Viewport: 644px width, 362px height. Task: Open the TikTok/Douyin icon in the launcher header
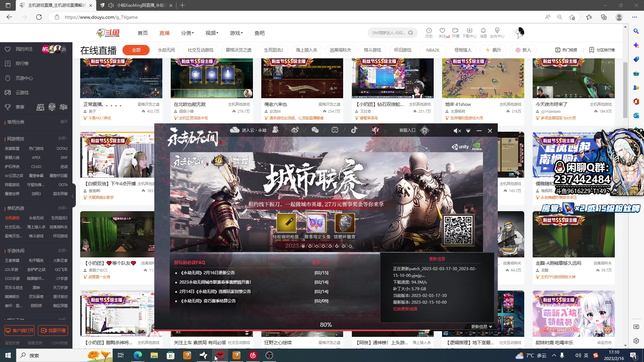coord(354,130)
